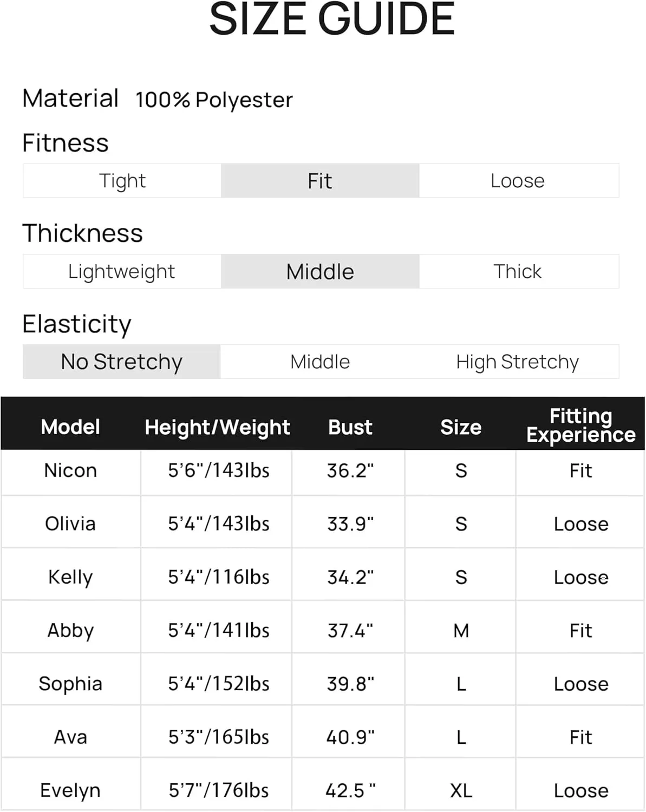
Task: Select the Loose fitness option
Action: tap(518, 181)
